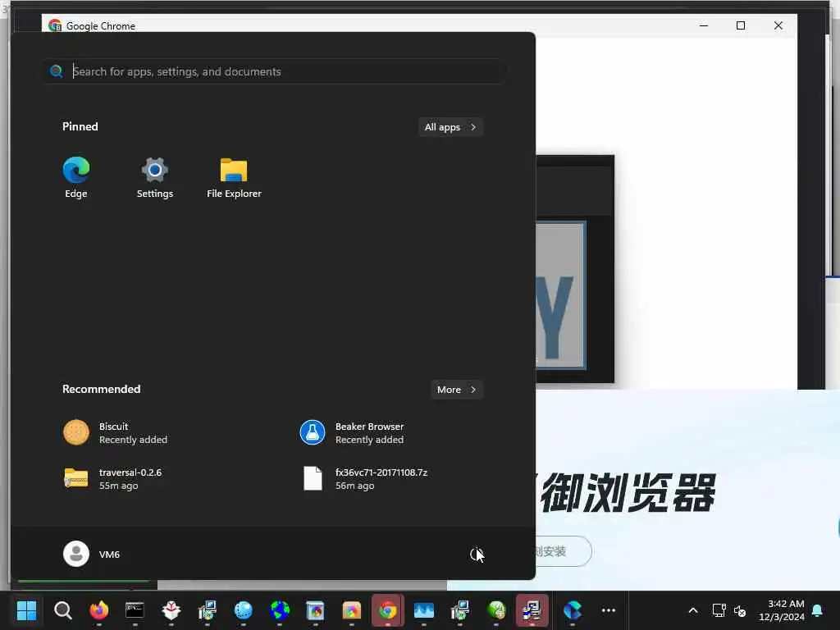Click the blue hexagon C taskbar icon
This screenshot has height=630, width=840.
pyautogui.click(x=572, y=610)
